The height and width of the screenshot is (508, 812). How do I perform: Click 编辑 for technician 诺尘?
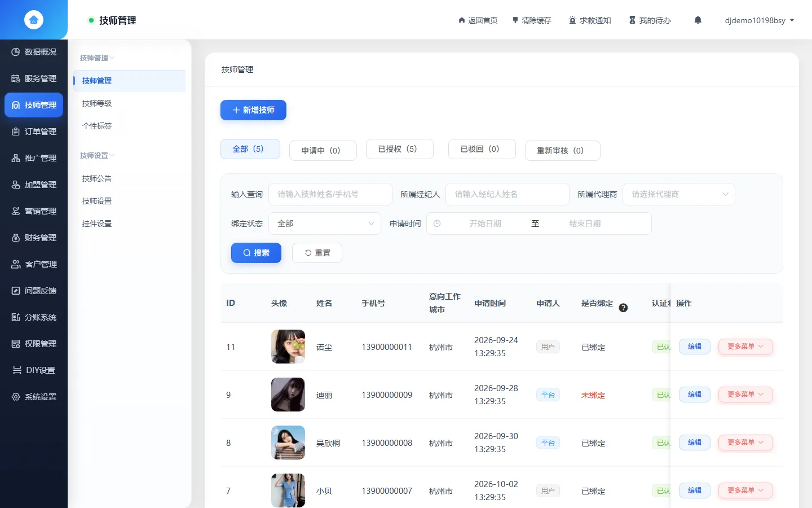point(695,347)
